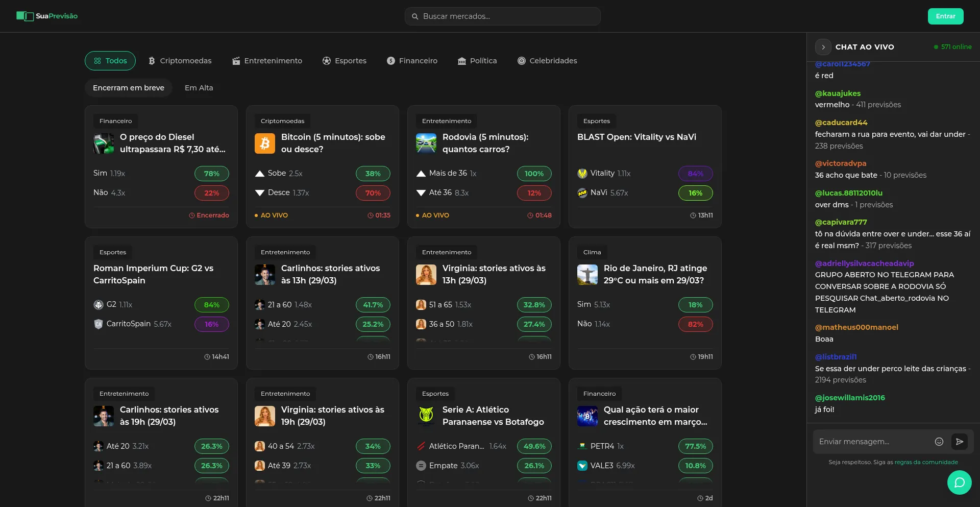
Task: Click the PETR4 stock icon
Action: point(582,446)
